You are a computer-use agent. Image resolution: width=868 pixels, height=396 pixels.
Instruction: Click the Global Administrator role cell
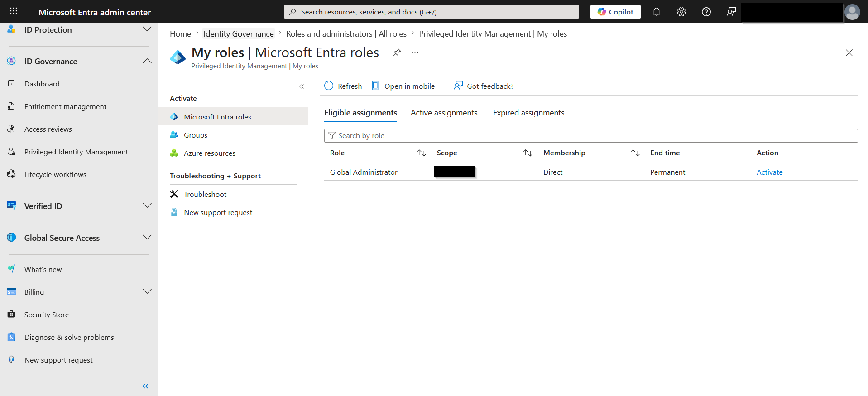tap(364, 172)
